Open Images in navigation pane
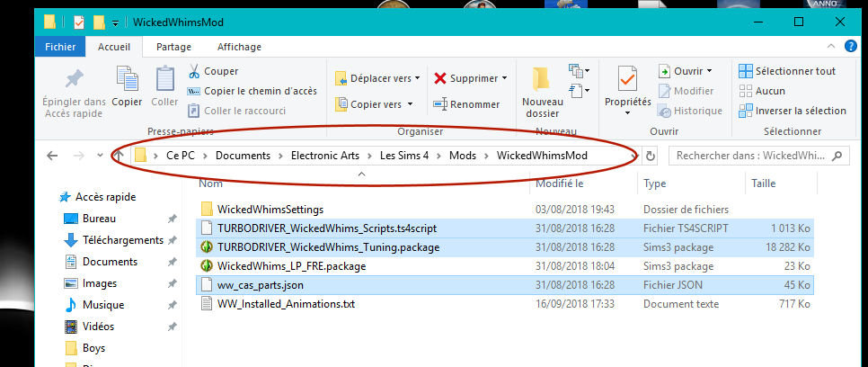 coord(90,283)
